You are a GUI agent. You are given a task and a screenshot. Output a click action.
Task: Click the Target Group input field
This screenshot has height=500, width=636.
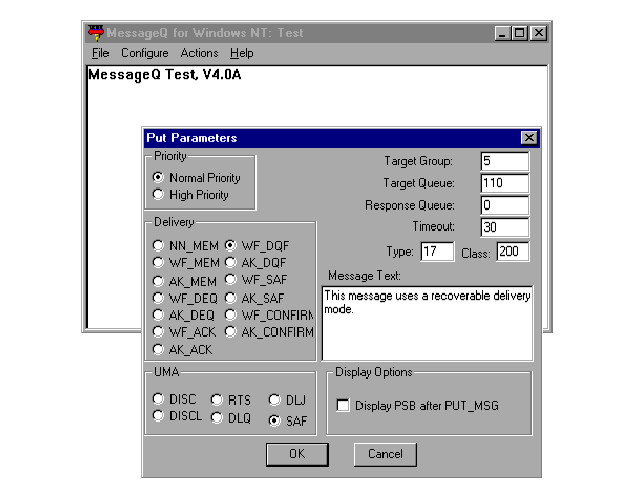point(505,161)
